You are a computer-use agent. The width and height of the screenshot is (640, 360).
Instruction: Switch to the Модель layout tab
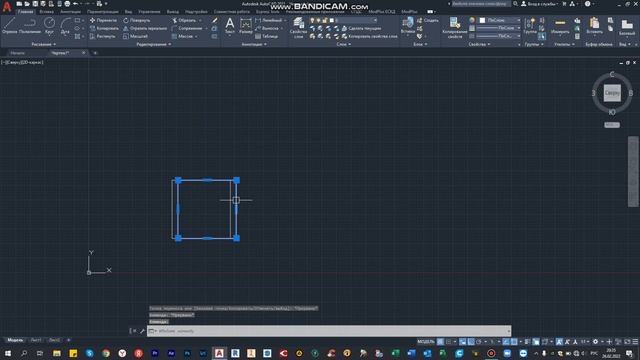15,340
